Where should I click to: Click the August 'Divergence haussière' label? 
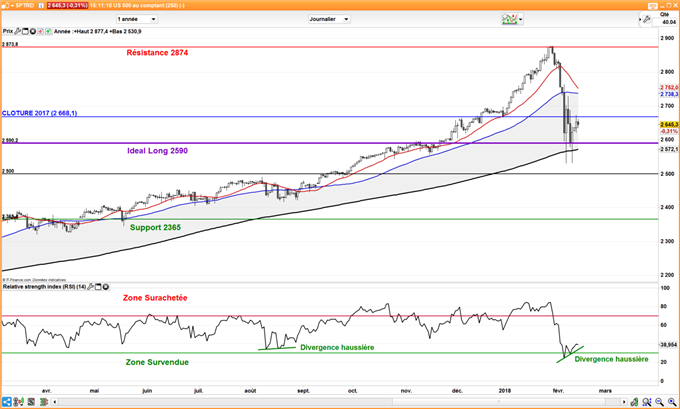pyautogui.click(x=337, y=347)
